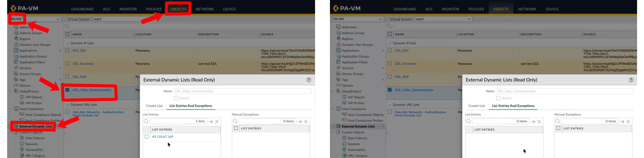644x158 pixels.
Task: Click the Regions globe icon in right screenshot sidebar
Action: (x=338, y=39)
